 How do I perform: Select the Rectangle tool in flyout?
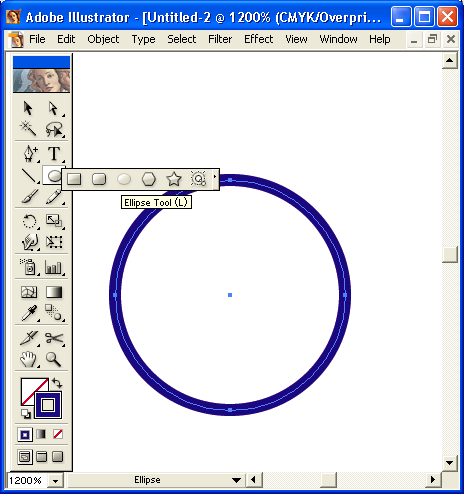[x=74, y=179]
